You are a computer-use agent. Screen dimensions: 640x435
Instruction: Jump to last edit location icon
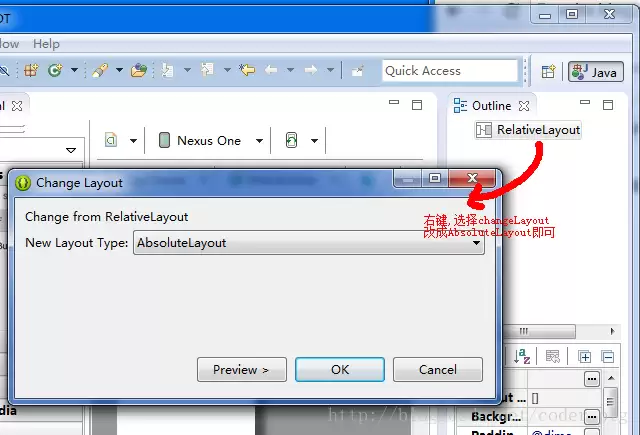pyautogui.click(x=247, y=70)
